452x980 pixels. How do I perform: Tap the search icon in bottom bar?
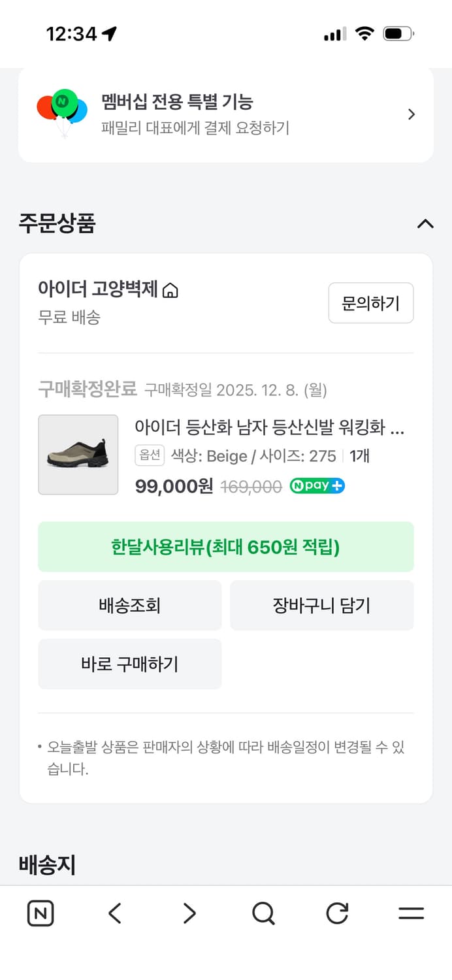coord(263,914)
